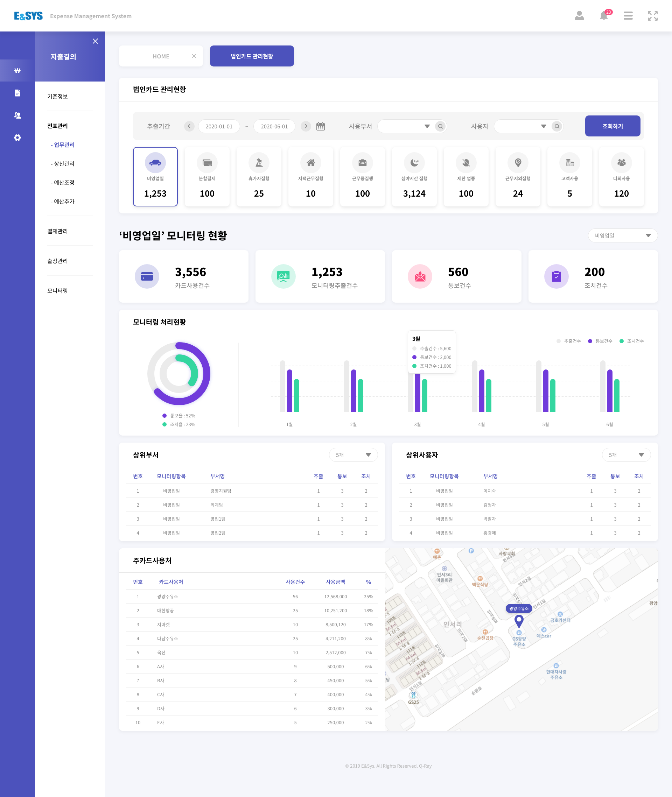The width and height of the screenshot is (672, 797).
Task: Open 상신관리 in the side menu
Action: click(64, 164)
